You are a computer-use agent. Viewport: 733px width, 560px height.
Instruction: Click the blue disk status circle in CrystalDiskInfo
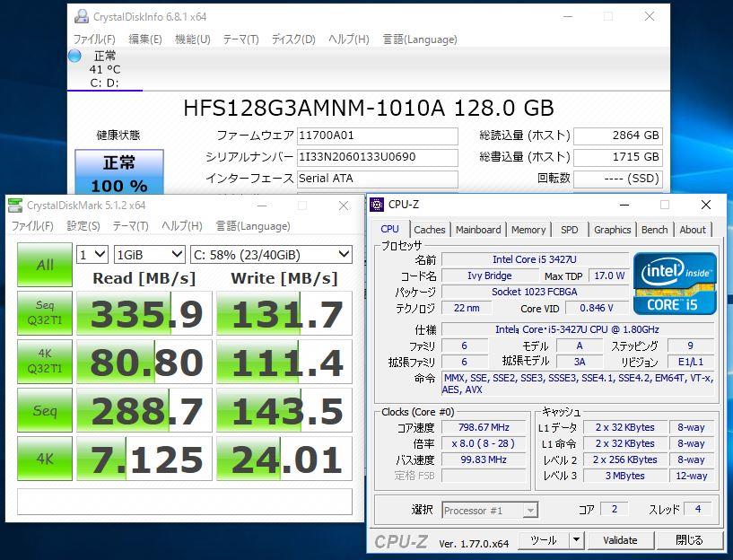tap(74, 56)
